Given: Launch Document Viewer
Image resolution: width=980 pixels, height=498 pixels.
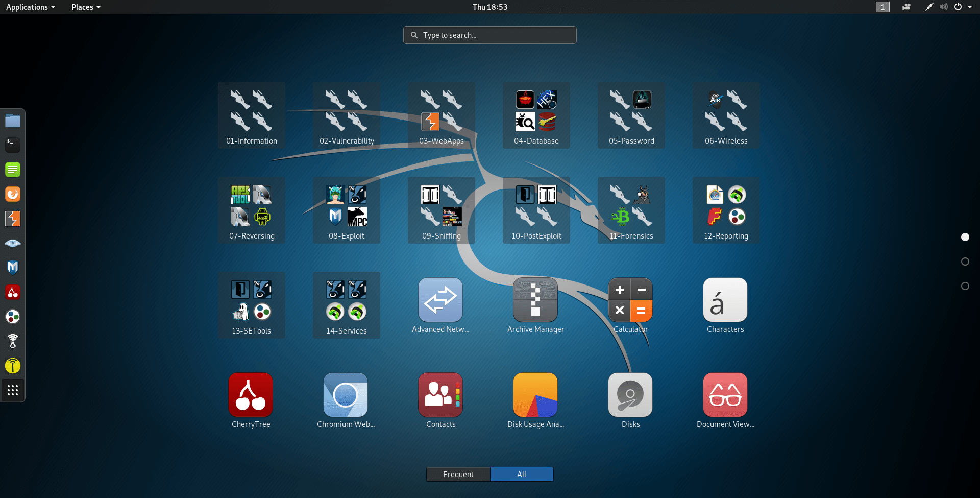Looking at the screenshot, I should pos(725,400).
